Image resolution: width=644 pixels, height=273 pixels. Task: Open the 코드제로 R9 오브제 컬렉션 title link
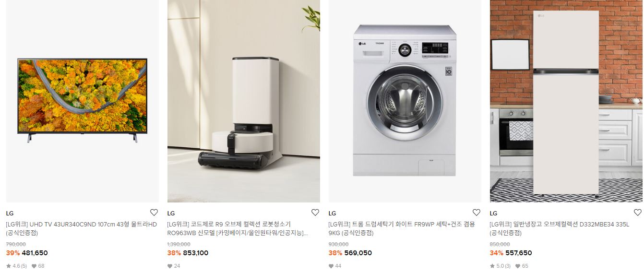(238, 228)
